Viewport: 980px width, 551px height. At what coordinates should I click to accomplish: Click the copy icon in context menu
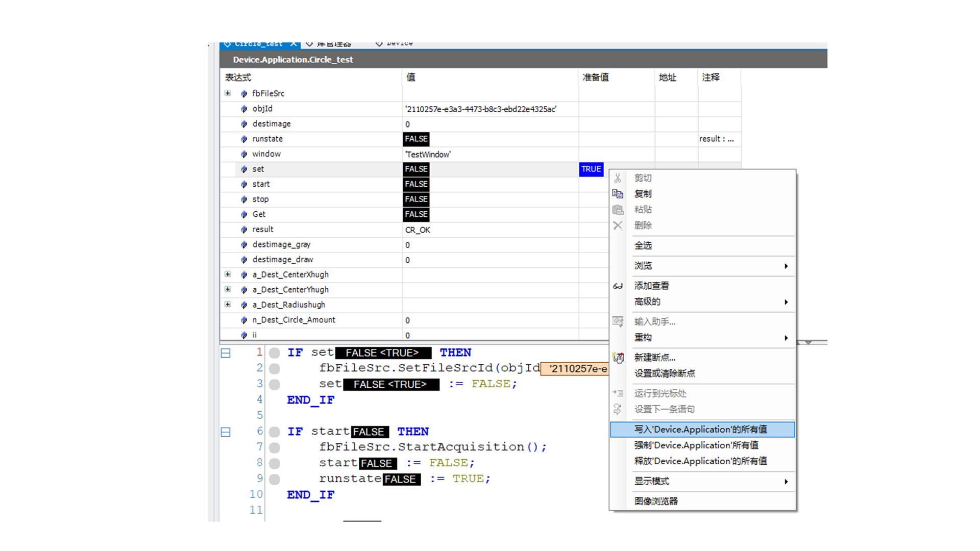pyautogui.click(x=618, y=194)
